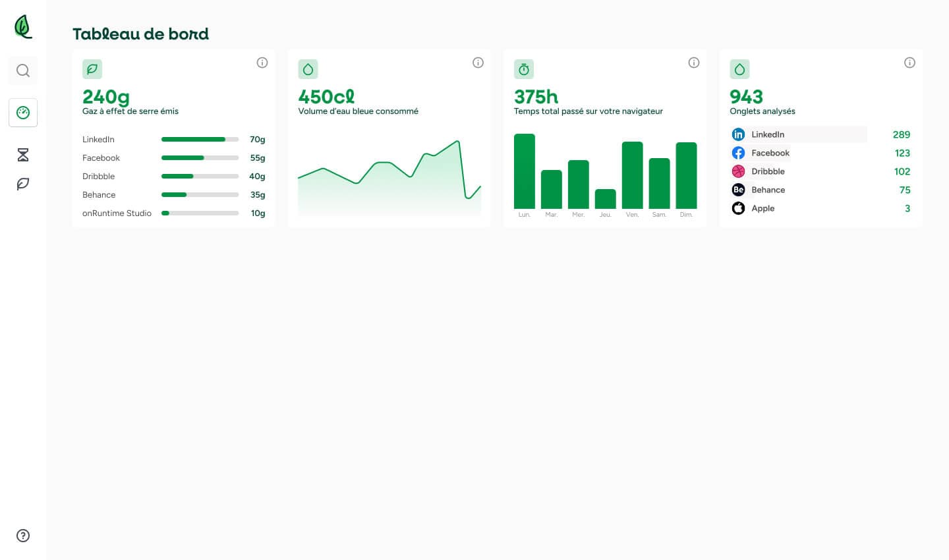The height and width of the screenshot is (560, 949).
Task: Open info on the water consumption card
Action: [x=478, y=63]
